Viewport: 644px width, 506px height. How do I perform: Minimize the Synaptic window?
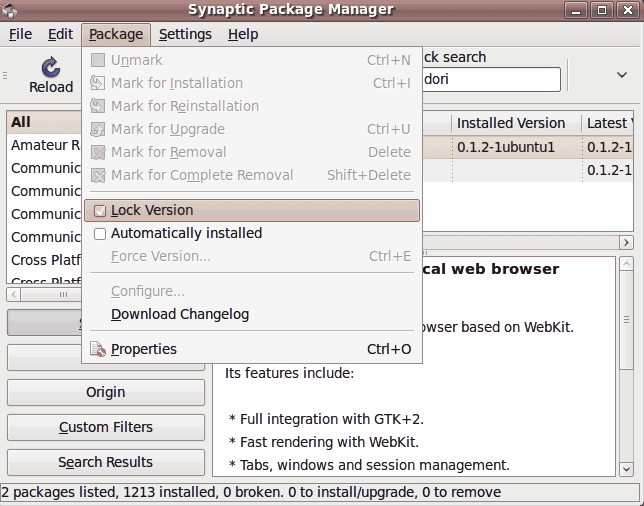tap(576, 10)
